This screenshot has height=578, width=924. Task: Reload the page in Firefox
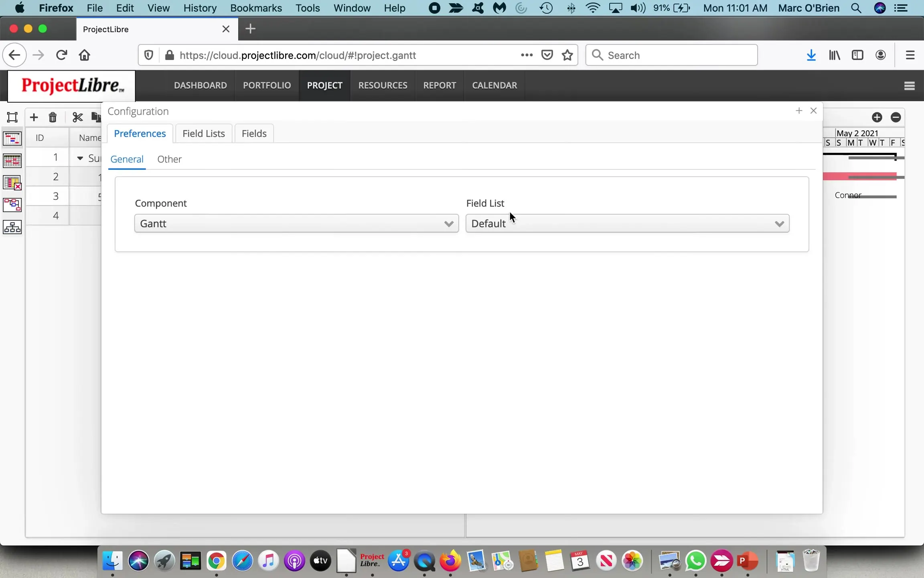click(x=61, y=55)
